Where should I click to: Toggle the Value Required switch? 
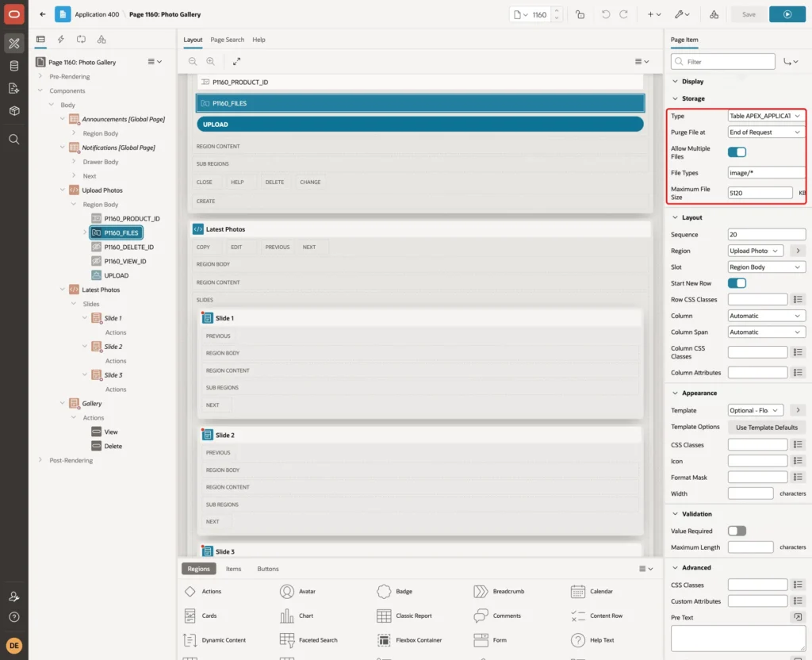pyautogui.click(x=737, y=531)
